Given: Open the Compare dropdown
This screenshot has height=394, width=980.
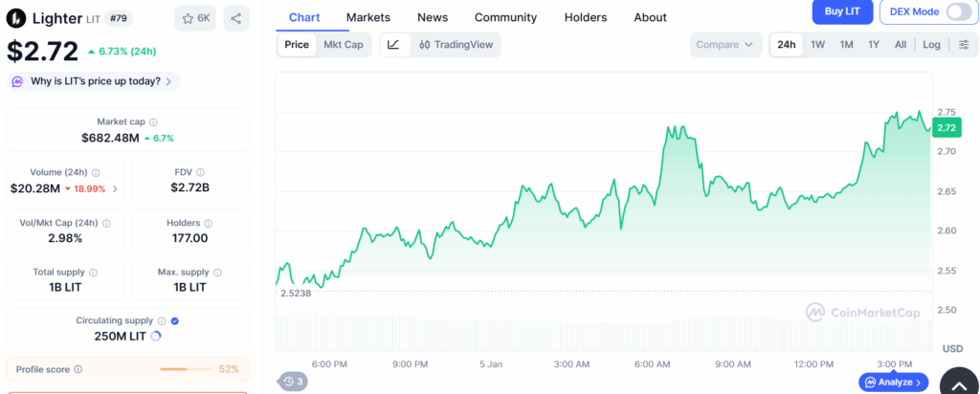Looking at the screenshot, I should 725,45.
